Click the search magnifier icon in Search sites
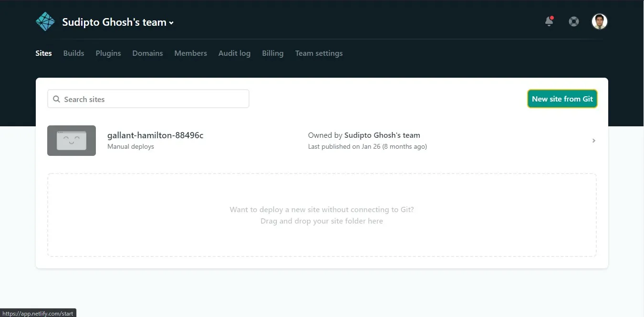The height and width of the screenshot is (317, 644). point(56,99)
